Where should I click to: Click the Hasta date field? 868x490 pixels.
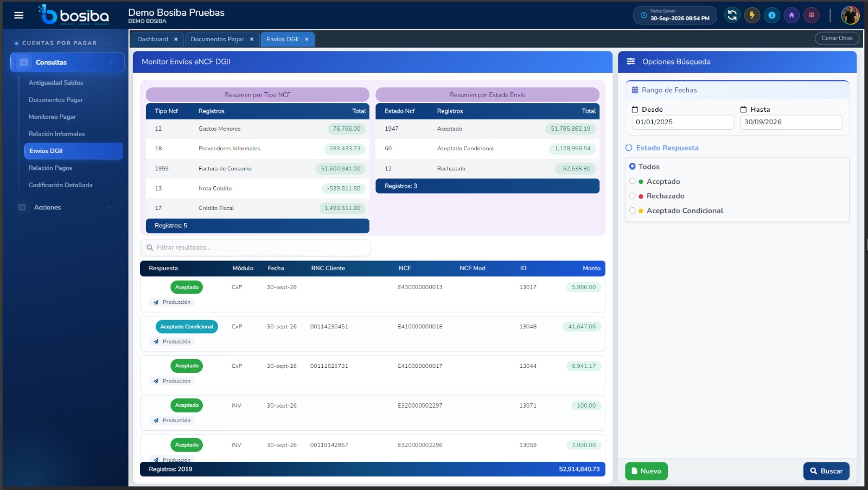(791, 122)
